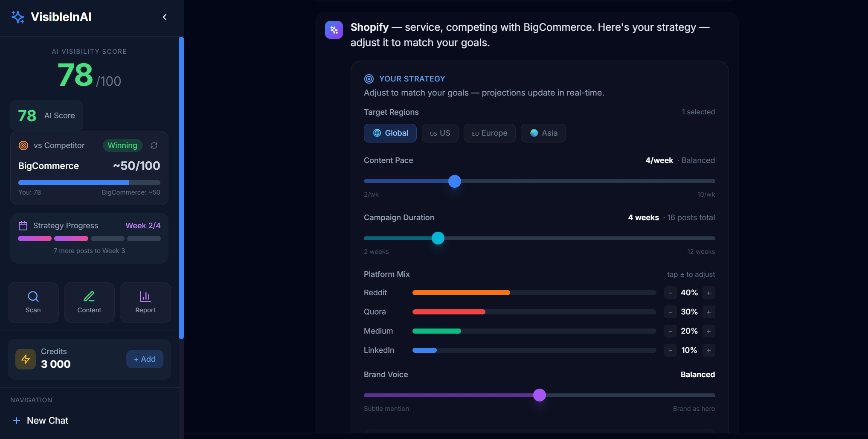Select the Europe target region
The height and width of the screenshot is (439, 868).
click(x=490, y=133)
